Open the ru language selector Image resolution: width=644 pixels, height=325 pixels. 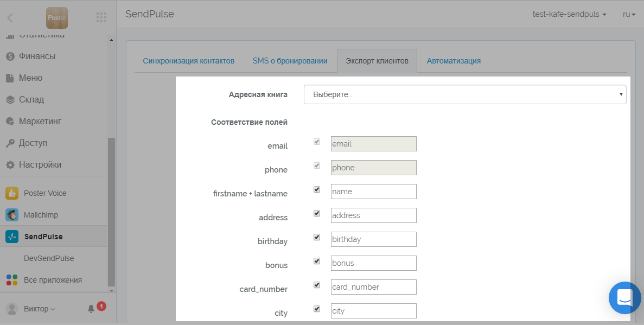click(629, 14)
